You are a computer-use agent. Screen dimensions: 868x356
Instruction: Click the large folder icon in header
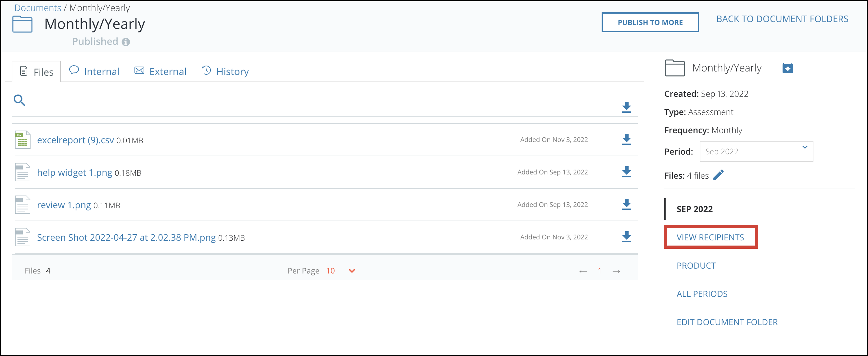click(x=22, y=24)
